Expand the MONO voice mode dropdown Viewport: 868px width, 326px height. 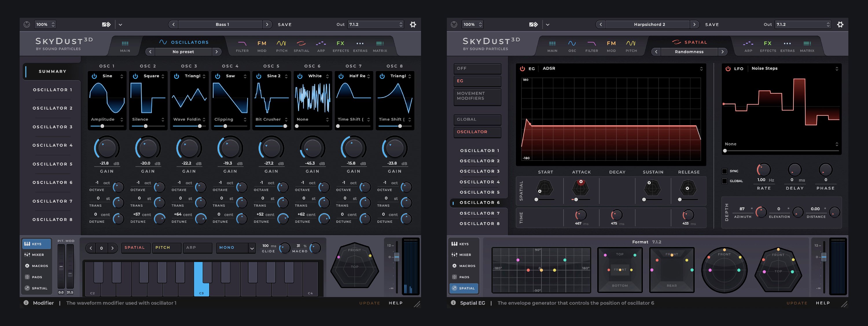pos(236,248)
